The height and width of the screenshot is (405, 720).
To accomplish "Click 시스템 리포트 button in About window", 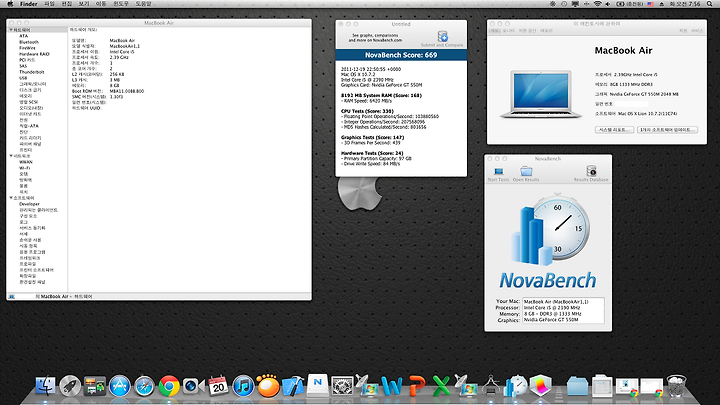I will pos(614,130).
